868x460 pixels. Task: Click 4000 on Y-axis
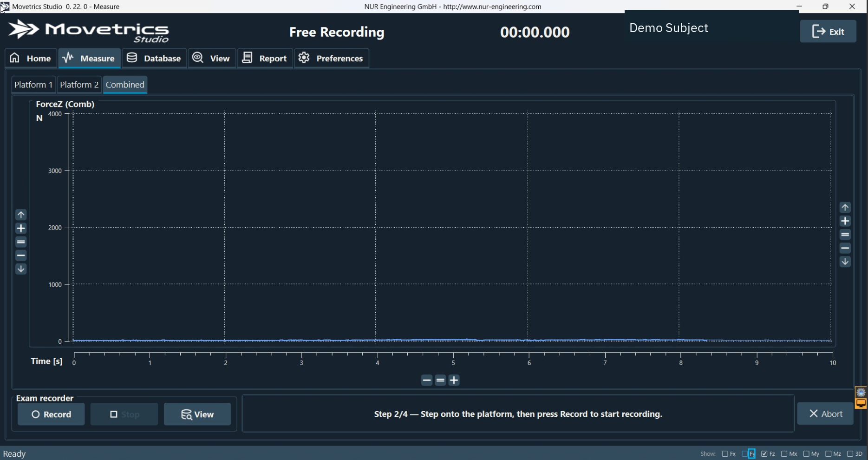pyautogui.click(x=55, y=114)
